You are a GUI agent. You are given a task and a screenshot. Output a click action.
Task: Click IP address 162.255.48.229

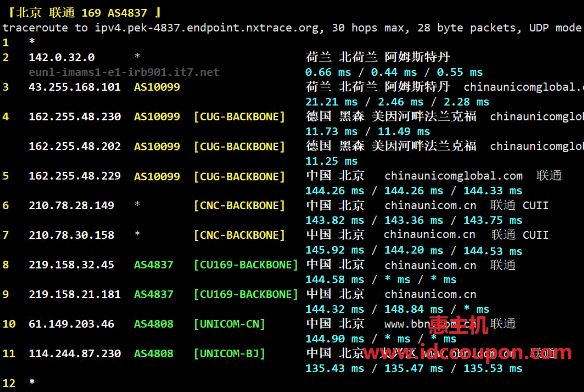tap(74, 176)
